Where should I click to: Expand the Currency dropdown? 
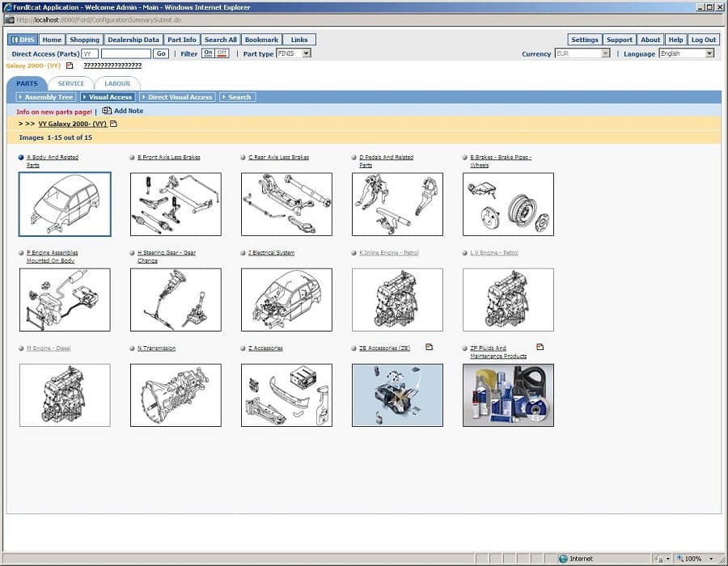[582, 53]
